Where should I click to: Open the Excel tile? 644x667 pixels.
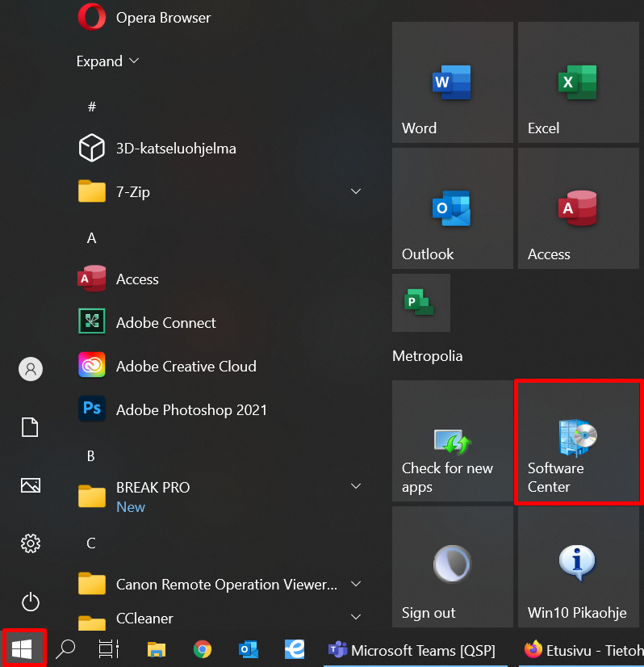pos(578,82)
